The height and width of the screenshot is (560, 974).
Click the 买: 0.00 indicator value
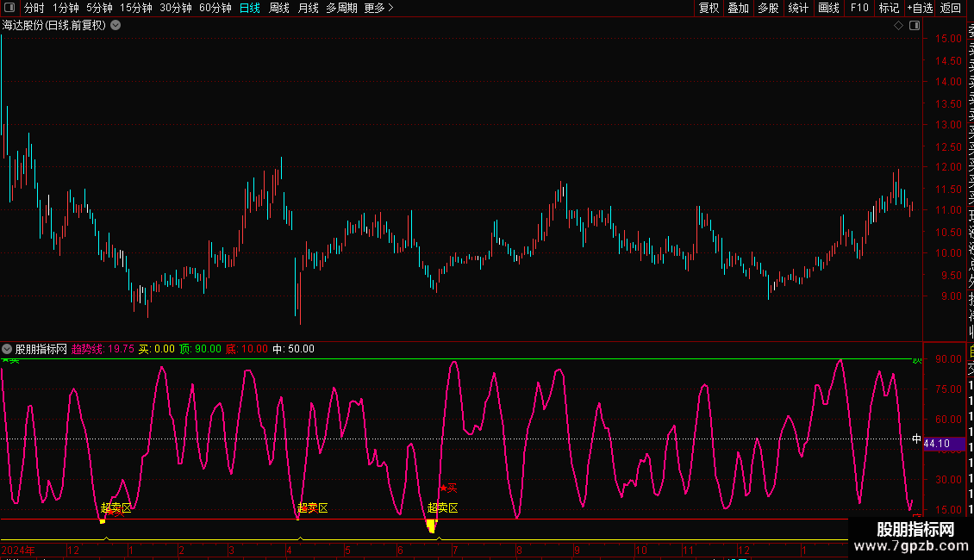pyautogui.click(x=157, y=349)
